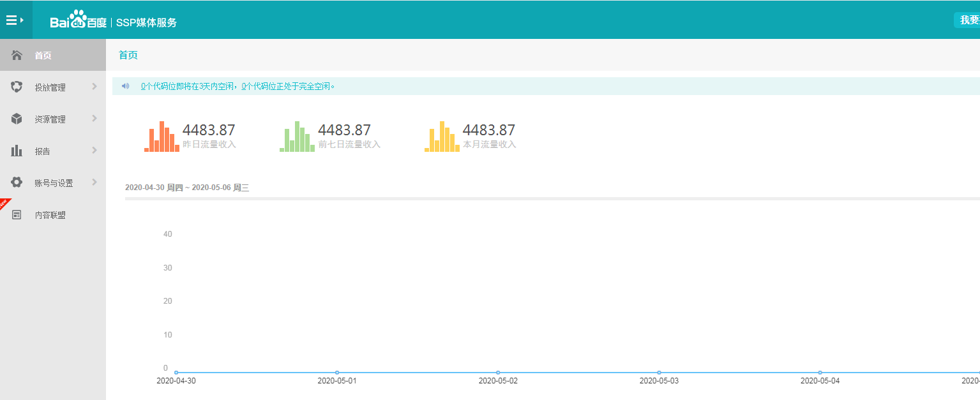Open 资源管理 menu item
The image size is (980, 400).
53,119
